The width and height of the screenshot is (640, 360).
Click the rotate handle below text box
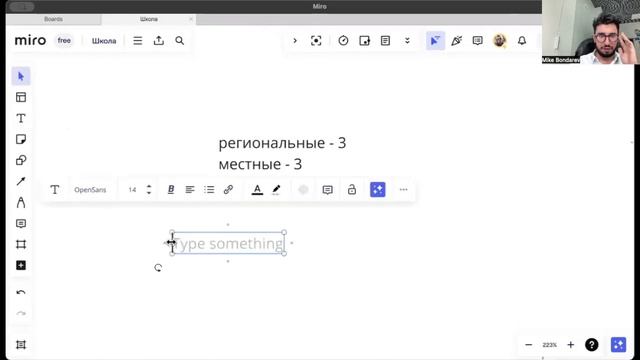pyautogui.click(x=158, y=268)
